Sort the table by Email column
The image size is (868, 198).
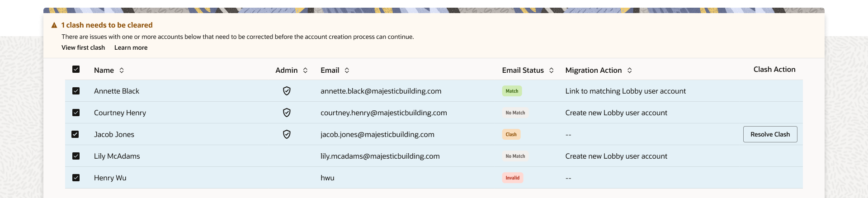click(x=347, y=70)
